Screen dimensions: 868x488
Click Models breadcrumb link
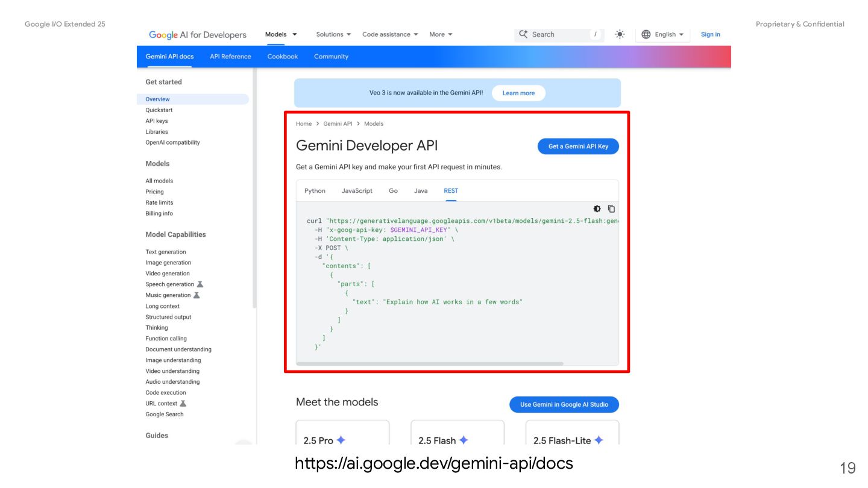click(374, 124)
